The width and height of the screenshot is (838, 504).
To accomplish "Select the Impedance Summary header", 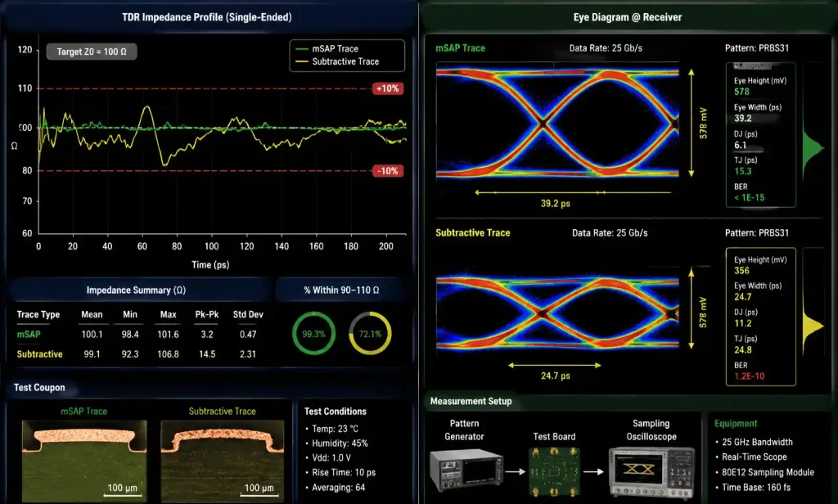I will (x=136, y=290).
